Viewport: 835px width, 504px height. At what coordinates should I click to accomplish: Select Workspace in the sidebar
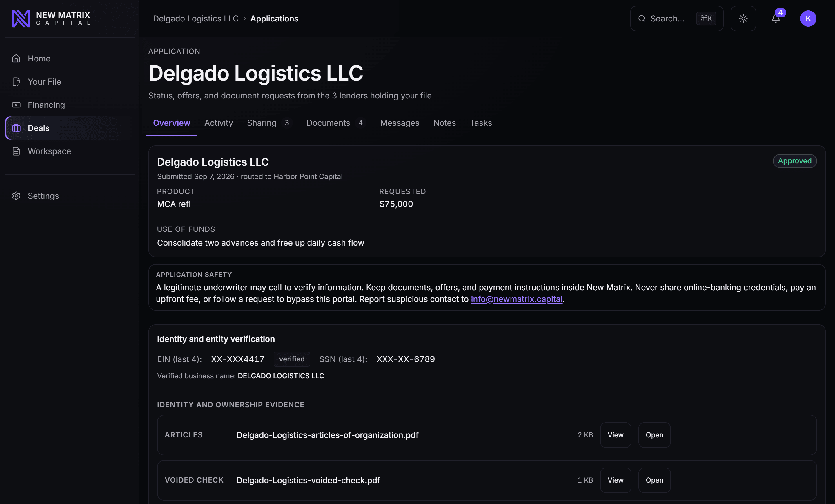coord(70,151)
